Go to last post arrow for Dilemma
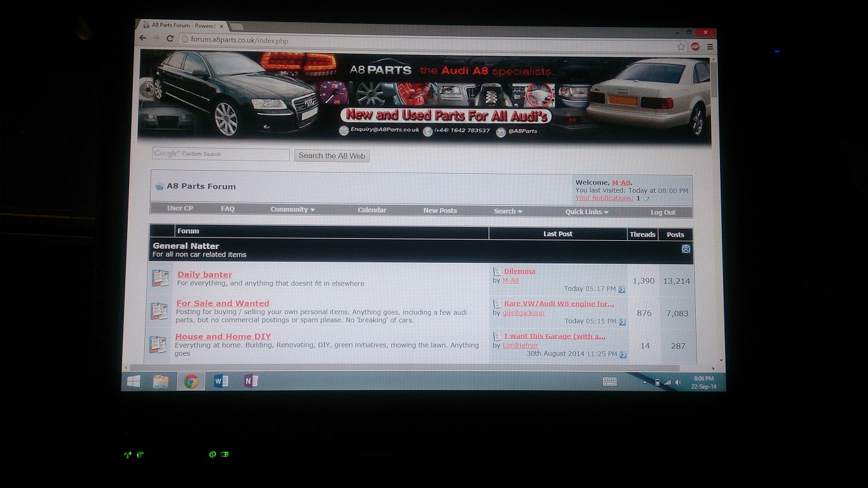 621,290
